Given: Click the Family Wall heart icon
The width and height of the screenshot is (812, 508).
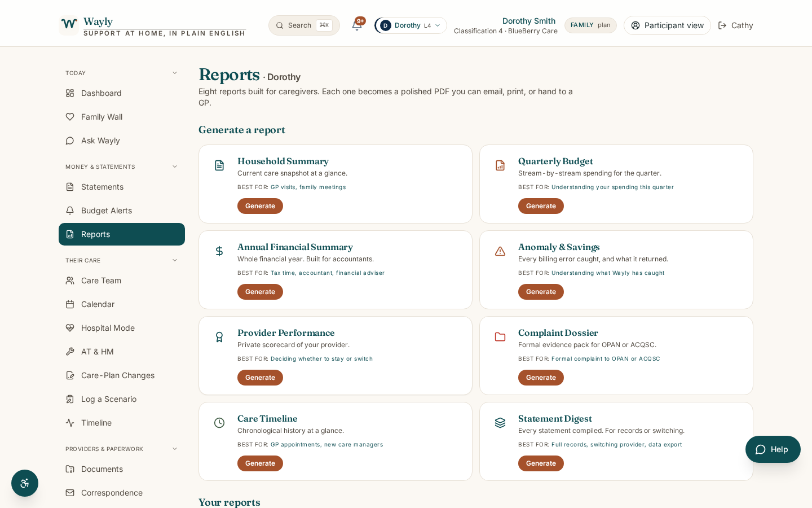Looking at the screenshot, I should (x=70, y=117).
